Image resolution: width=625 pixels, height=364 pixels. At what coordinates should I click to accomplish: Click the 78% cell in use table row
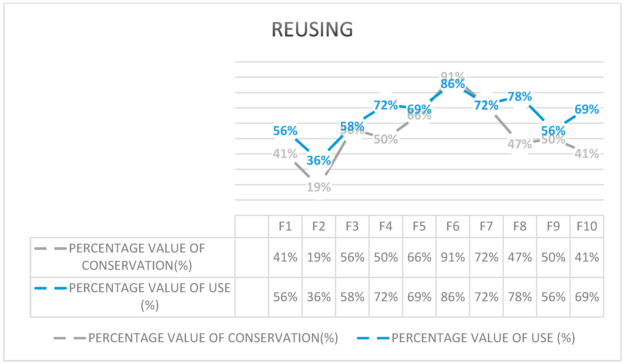(520, 297)
